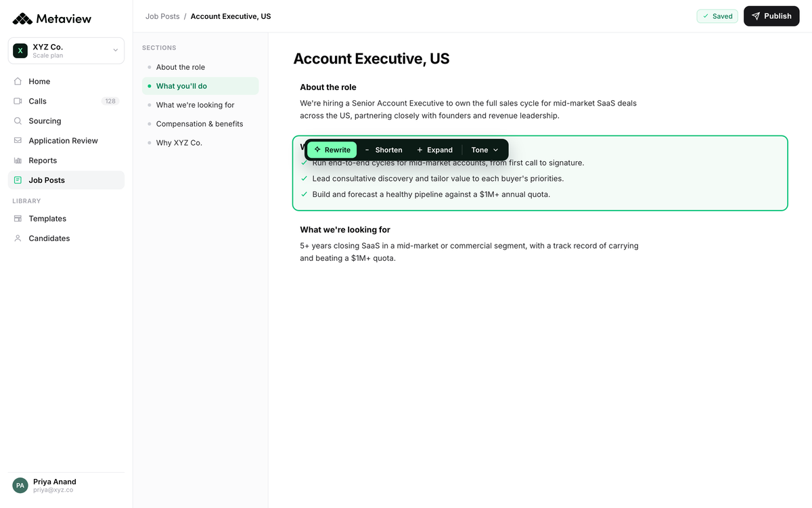Click Shorten in the AI toolbar
812x508 pixels.
click(383, 150)
